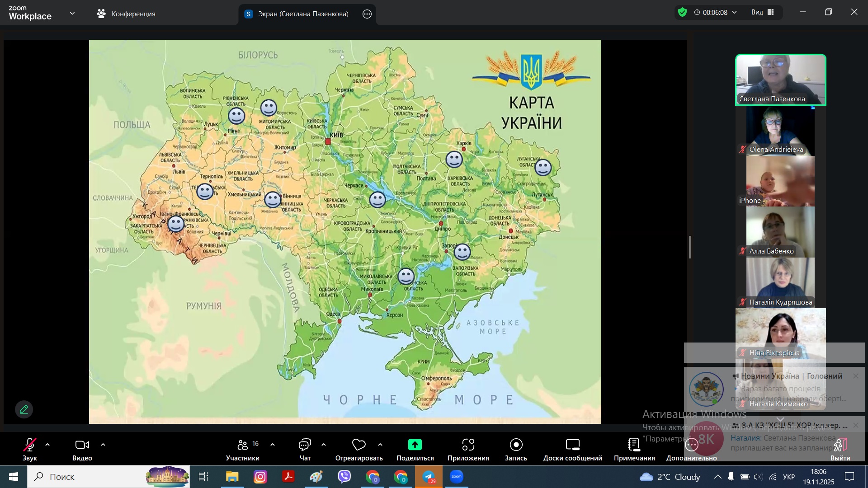Toggle the Video camera on
The image size is (868, 488).
pos(82,445)
